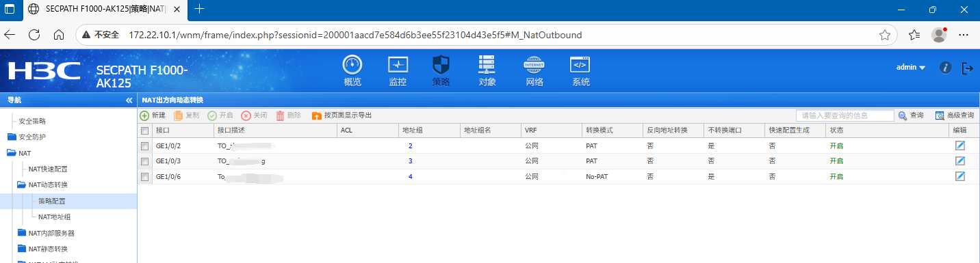This screenshot has height=263, width=980.
Task: Select 安全策略 in navigation tree
Action: click(32, 121)
